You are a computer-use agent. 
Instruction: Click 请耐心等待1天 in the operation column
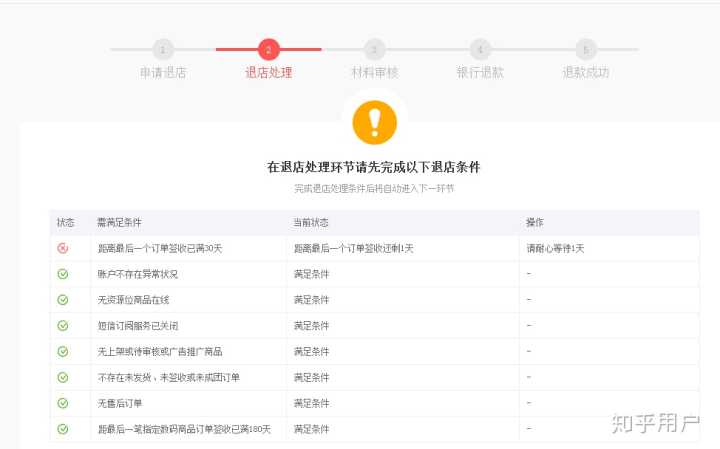click(555, 248)
